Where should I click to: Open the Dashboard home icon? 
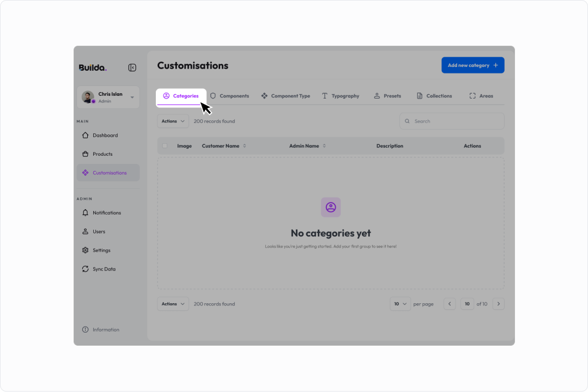pos(85,135)
